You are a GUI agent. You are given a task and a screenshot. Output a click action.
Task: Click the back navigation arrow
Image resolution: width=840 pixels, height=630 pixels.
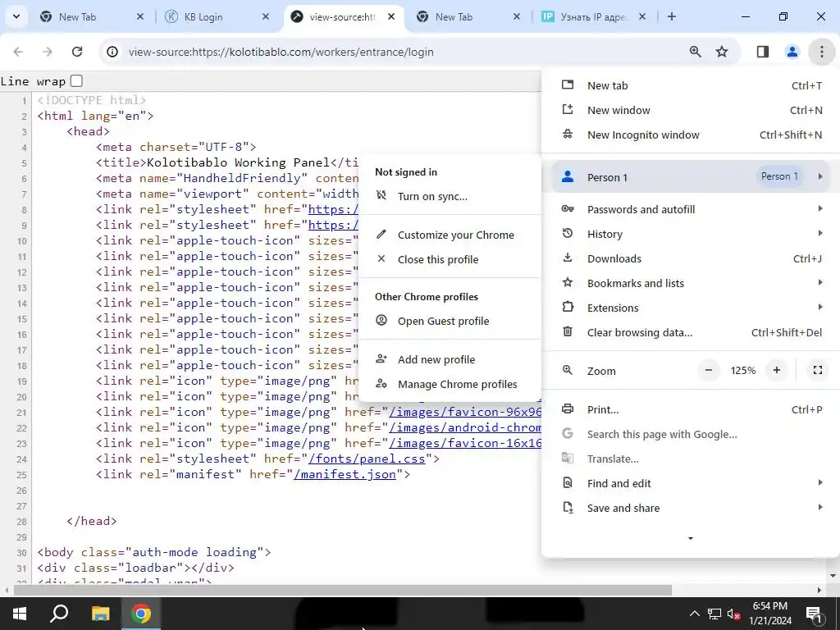18,52
